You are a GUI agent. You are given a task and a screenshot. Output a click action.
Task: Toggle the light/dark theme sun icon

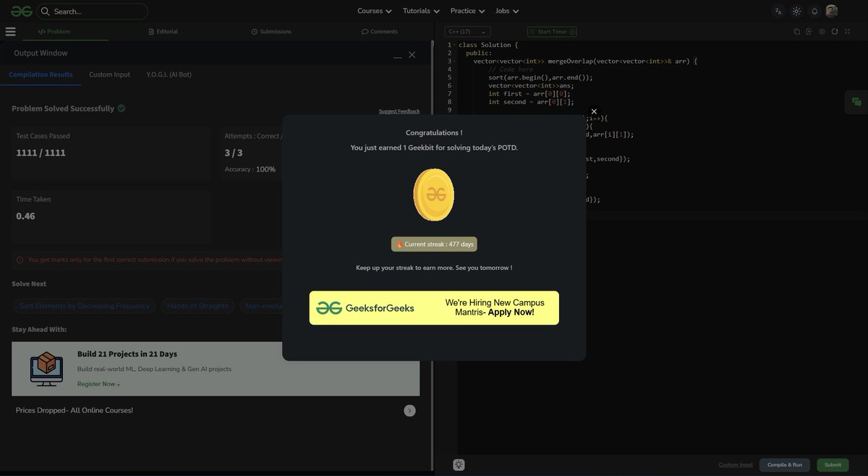click(796, 11)
